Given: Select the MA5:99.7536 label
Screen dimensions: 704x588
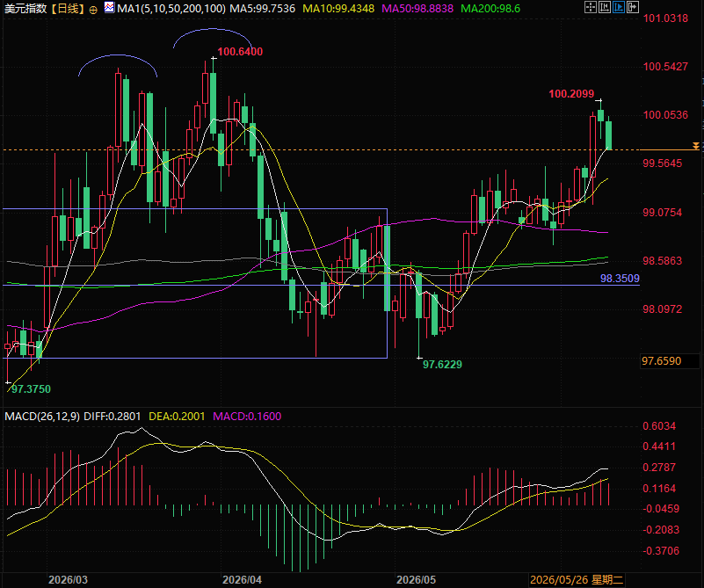Looking at the screenshot, I should (262, 9).
